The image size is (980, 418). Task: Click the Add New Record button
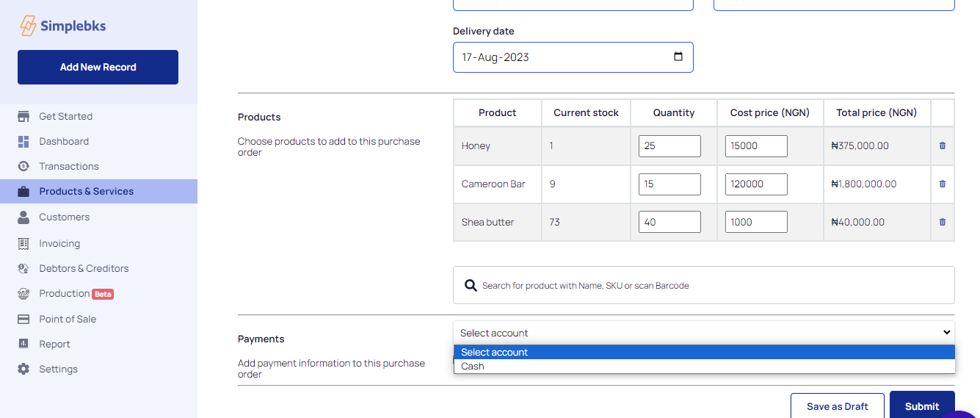pos(98,67)
